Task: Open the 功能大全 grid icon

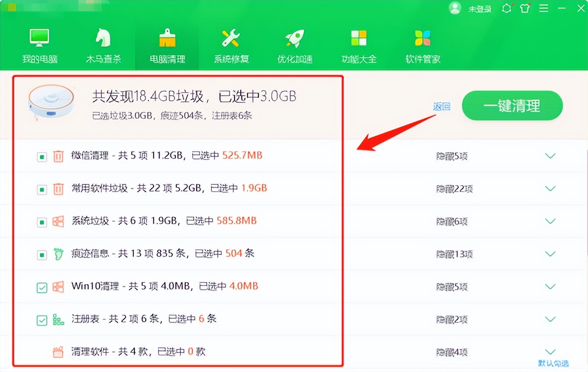Action: pos(359,38)
